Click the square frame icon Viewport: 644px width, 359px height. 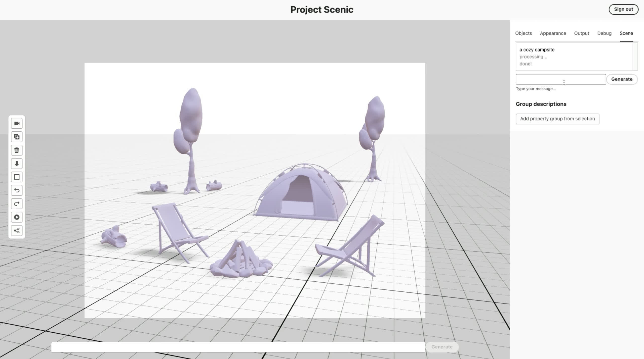[x=17, y=177]
